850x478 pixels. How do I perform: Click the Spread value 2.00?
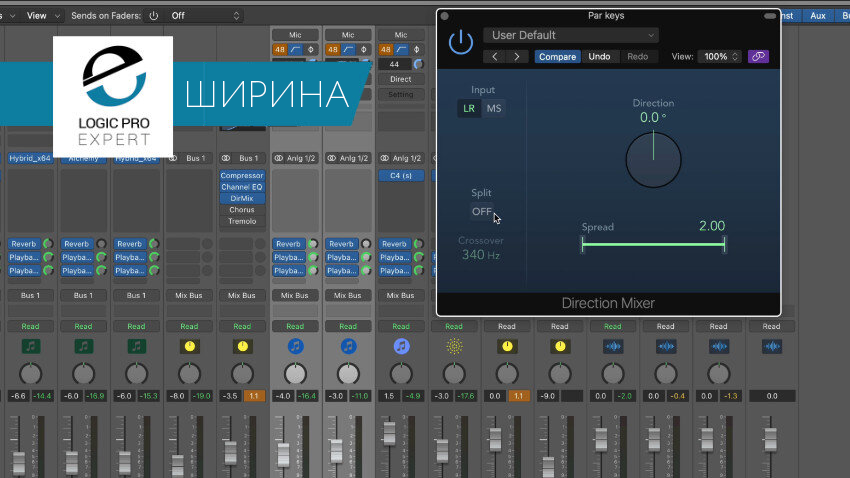click(x=712, y=226)
